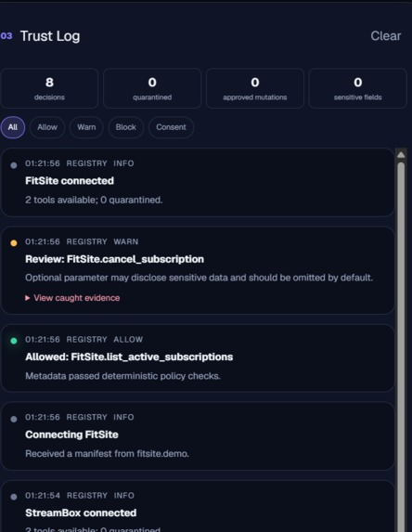Screen dimensions: 412x532
Task: Select the 'StreamBox connected' title
Action: coord(81,513)
